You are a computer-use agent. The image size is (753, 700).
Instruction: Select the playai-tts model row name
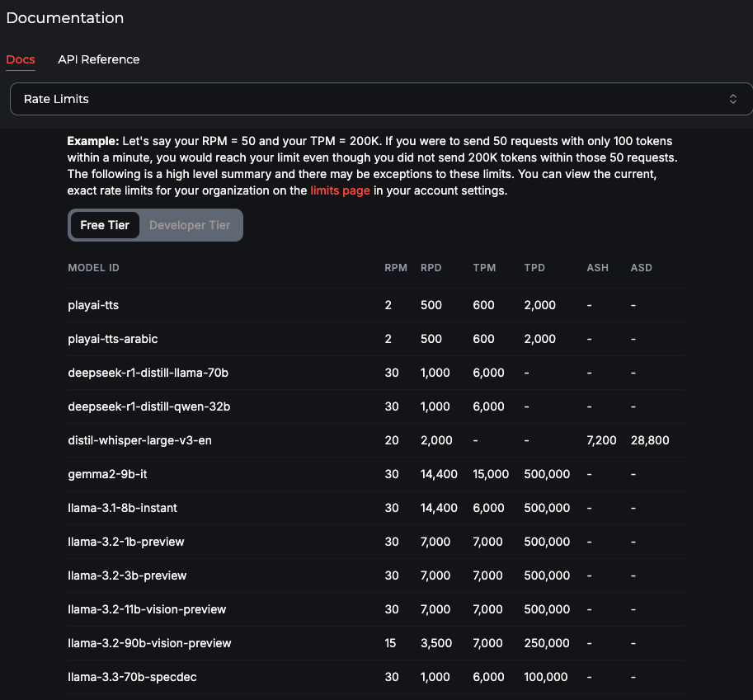tap(93, 305)
